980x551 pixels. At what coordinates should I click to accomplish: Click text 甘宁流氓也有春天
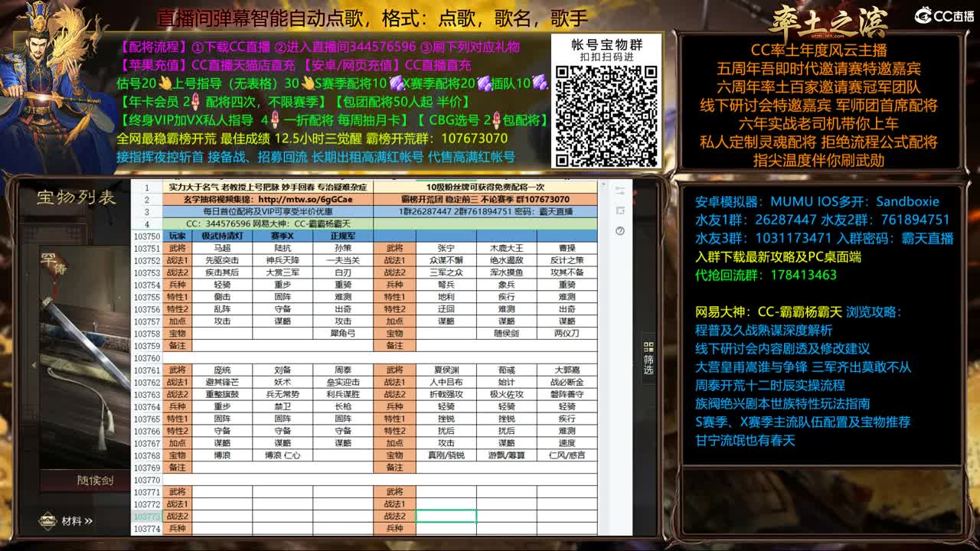(x=745, y=440)
